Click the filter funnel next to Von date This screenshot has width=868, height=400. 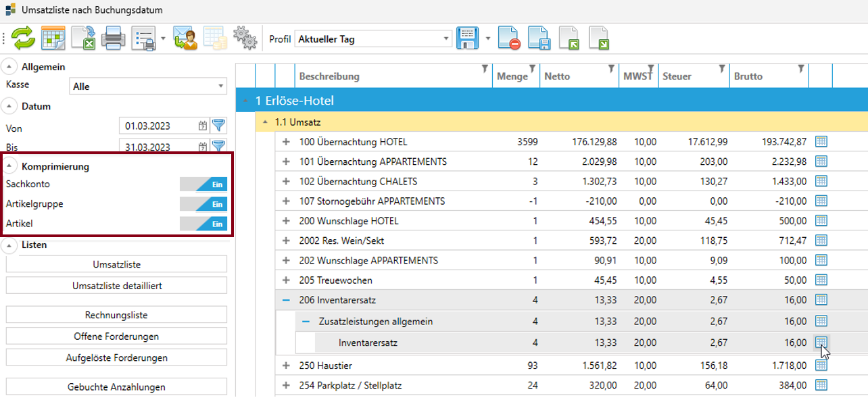pos(218,126)
